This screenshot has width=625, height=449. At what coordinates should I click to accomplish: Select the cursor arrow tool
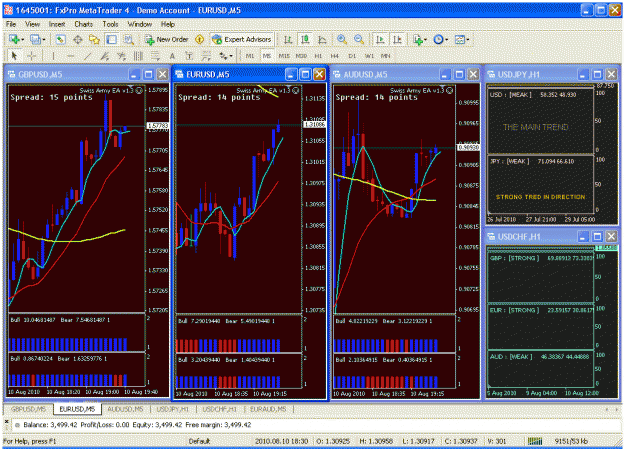coord(15,56)
